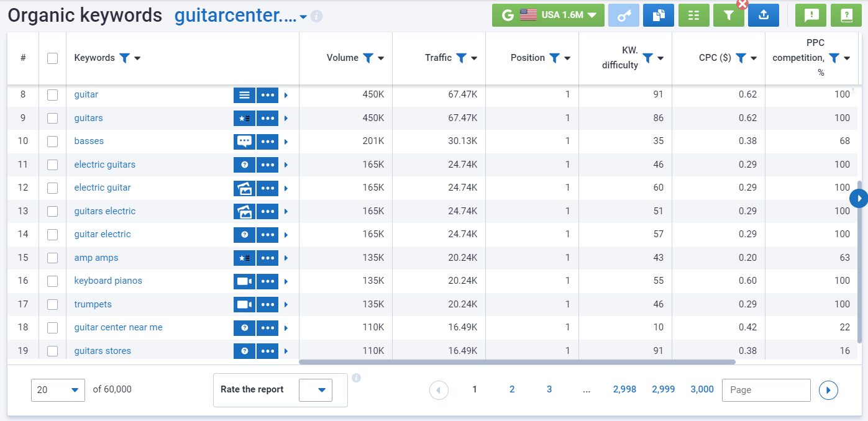Tick the checkbox for the guitar row
The width and height of the screenshot is (868, 421).
pyautogui.click(x=52, y=95)
